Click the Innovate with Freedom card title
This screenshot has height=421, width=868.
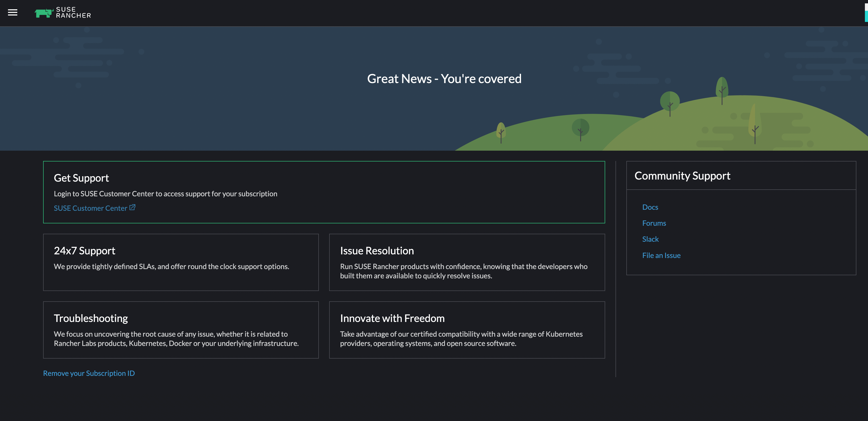point(392,318)
